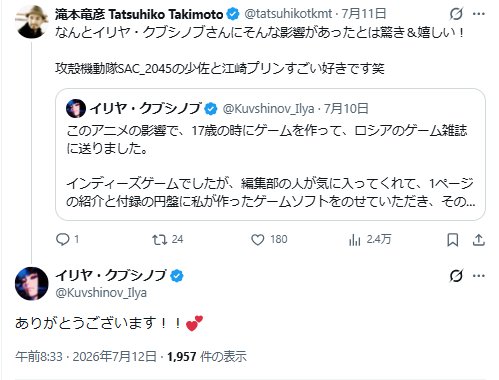Image resolution: width=499 pixels, height=380 pixels.
Task: Click the 7月11日 timestamp link
Action: pyautogui.click(x=364, y=14)
